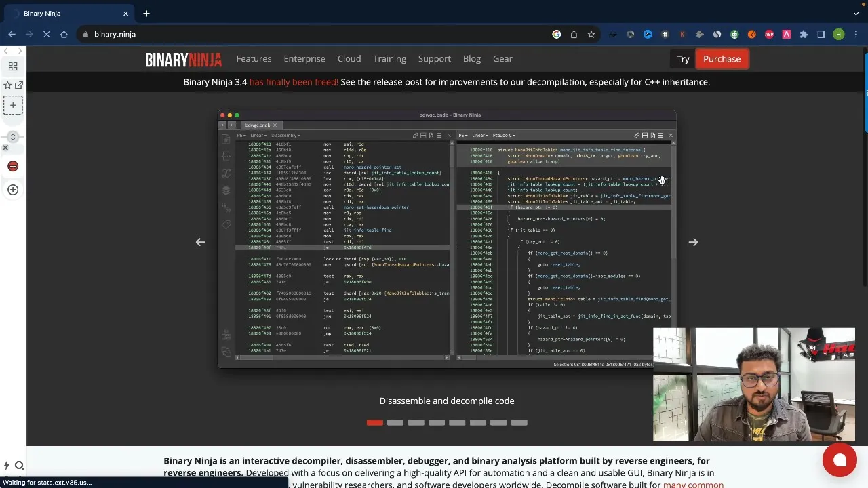Stop loading the page
Image resolution: width=868 pixels, height=488 pixels.
pyautogui.click(x=46, y=34)
